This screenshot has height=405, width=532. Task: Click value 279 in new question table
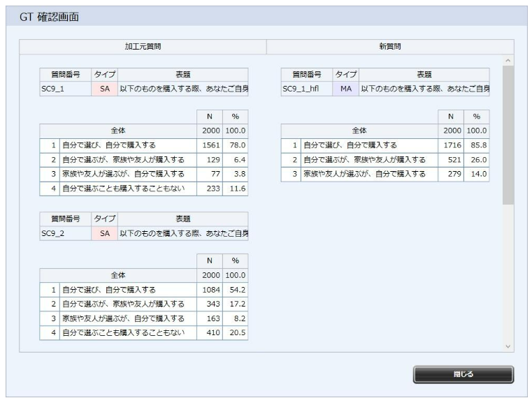451,174
